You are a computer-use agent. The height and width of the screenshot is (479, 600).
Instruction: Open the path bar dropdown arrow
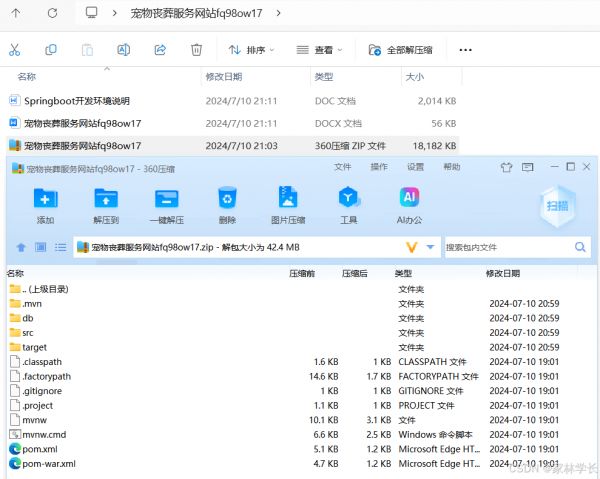pyautogui.click(x=430, y=247)
